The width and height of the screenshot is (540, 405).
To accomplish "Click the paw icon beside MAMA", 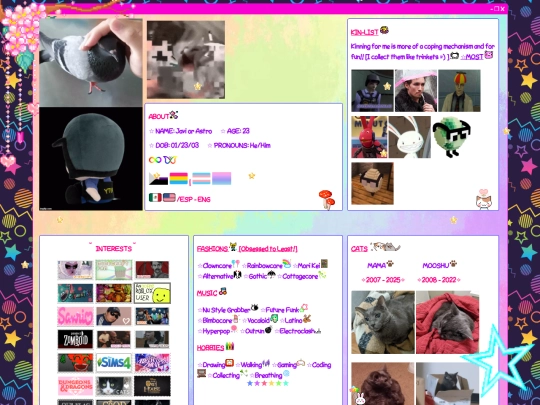I will pos(390,264).
